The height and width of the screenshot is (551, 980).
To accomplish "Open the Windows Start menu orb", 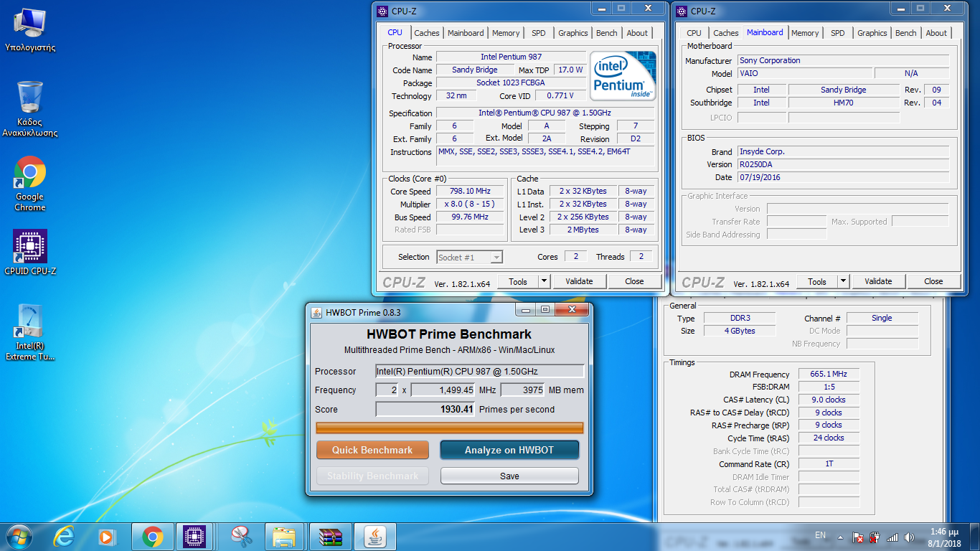I will click(x=19, y=536).
